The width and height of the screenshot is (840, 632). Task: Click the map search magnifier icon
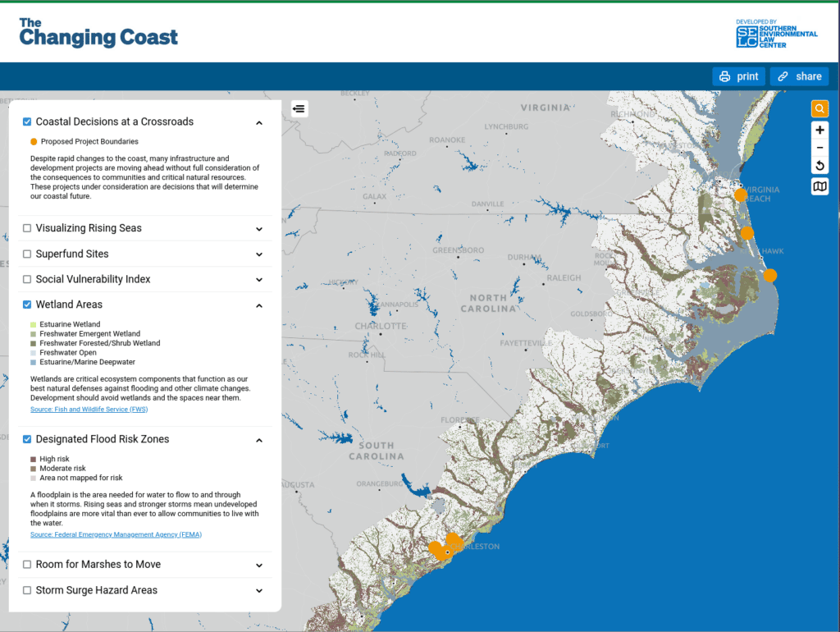tap(819, 109)
